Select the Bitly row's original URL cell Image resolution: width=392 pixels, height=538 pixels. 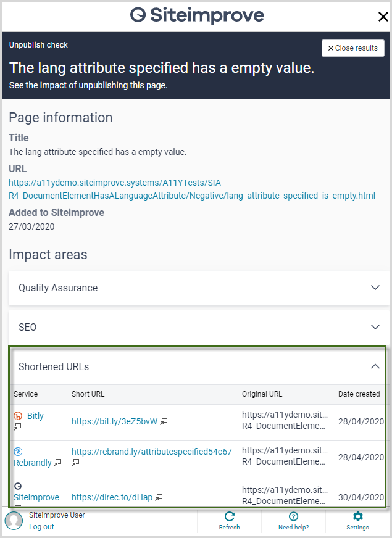[285, 420]
